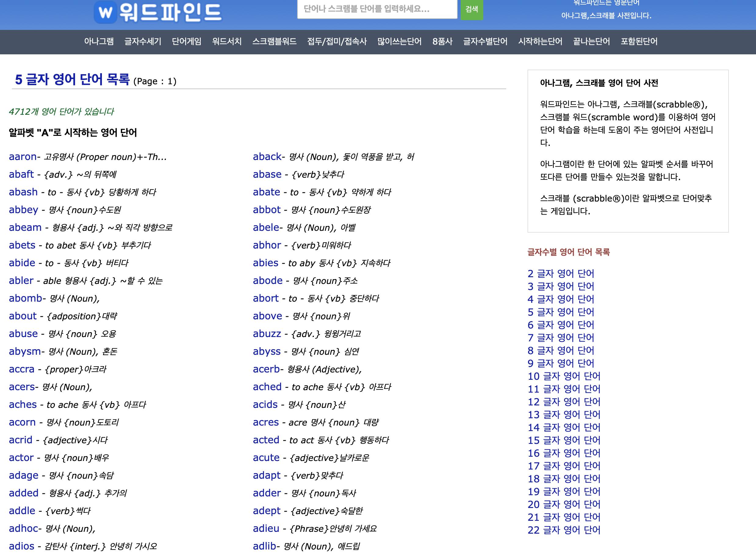Open the 글자수세기 menu item
This screenshot has height=555, width=756.
(x=143, y=41)
